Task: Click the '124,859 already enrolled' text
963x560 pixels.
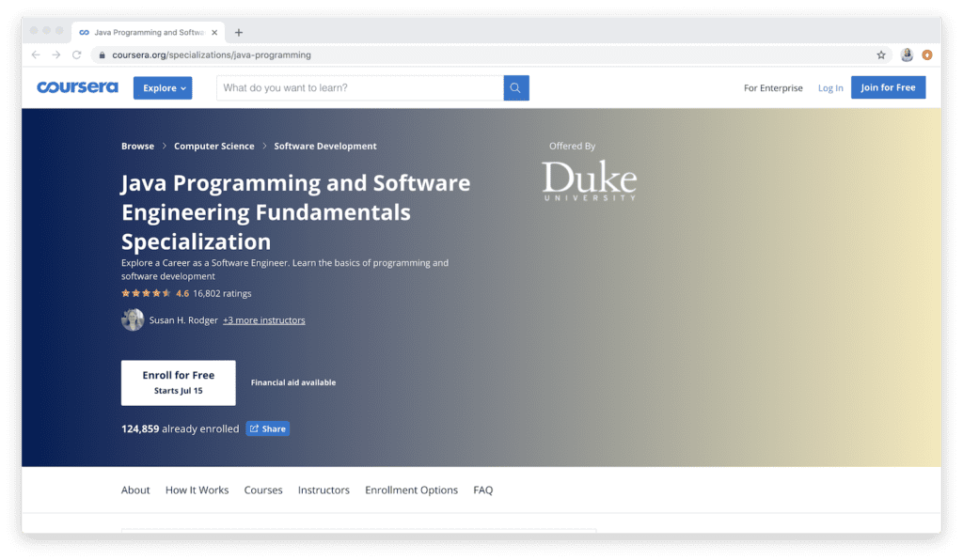Action: click(x=180, y=428)
